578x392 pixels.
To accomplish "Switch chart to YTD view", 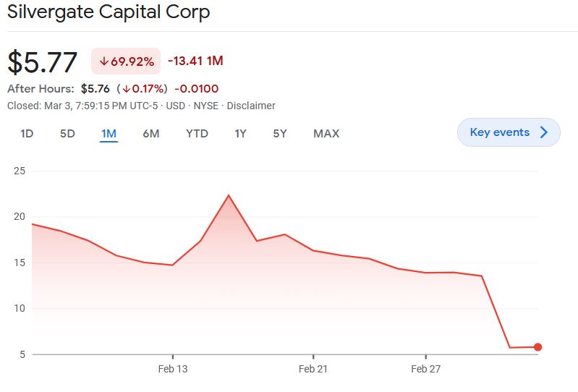I will pos(197,133).
